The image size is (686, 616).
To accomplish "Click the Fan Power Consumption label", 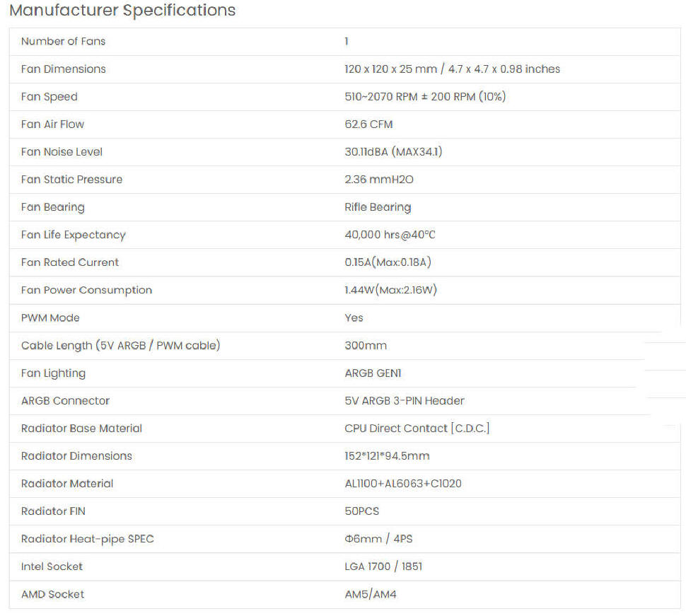I will tap(86, 290).
